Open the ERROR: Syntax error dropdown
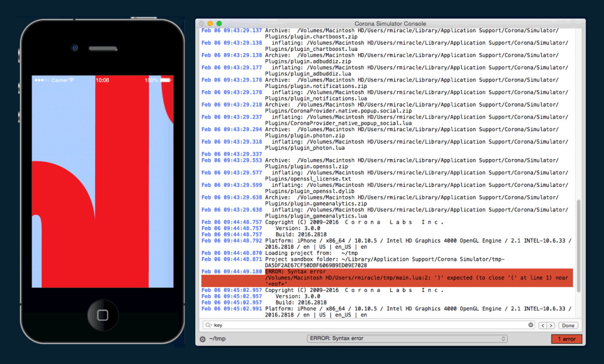604x364 pixels. click(x=407, y=339)
